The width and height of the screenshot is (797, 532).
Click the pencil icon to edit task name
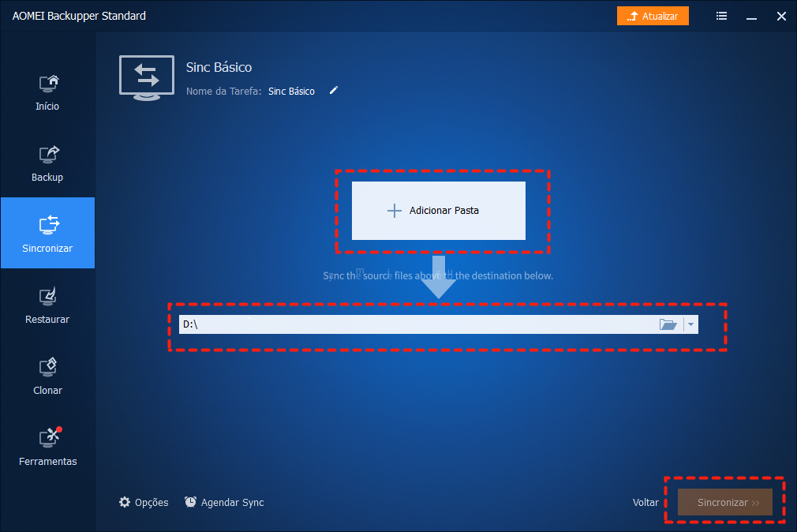(x=334, y=91)
